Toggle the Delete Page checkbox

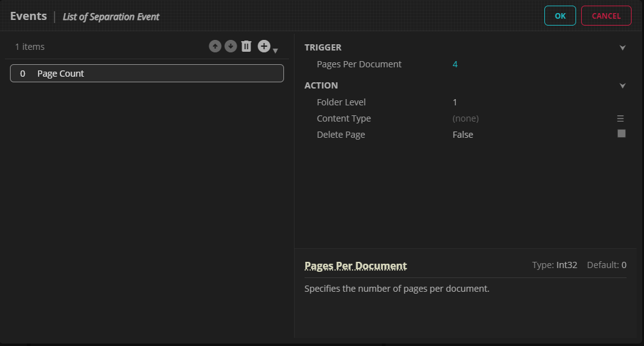621,133
